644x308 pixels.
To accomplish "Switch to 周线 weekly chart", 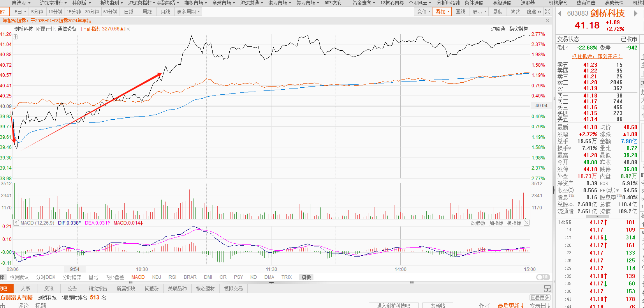I will click(147, 12).
